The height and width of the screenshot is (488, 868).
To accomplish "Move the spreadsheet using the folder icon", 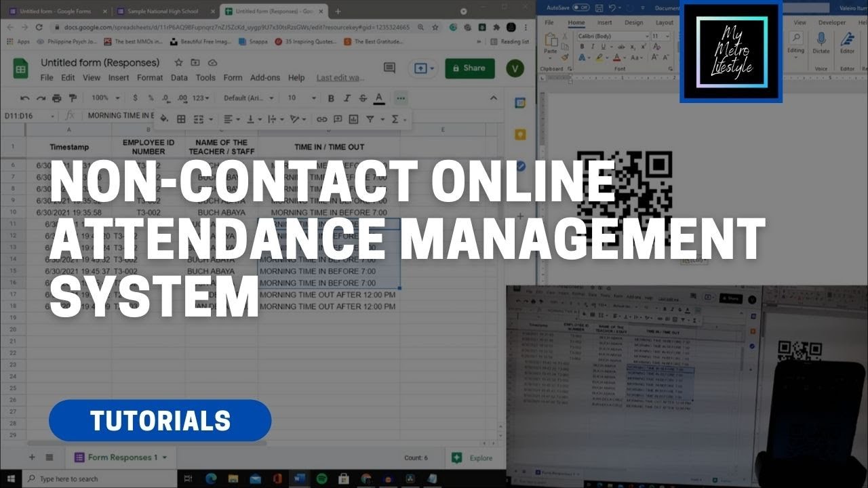I will (x=195, y=62).
